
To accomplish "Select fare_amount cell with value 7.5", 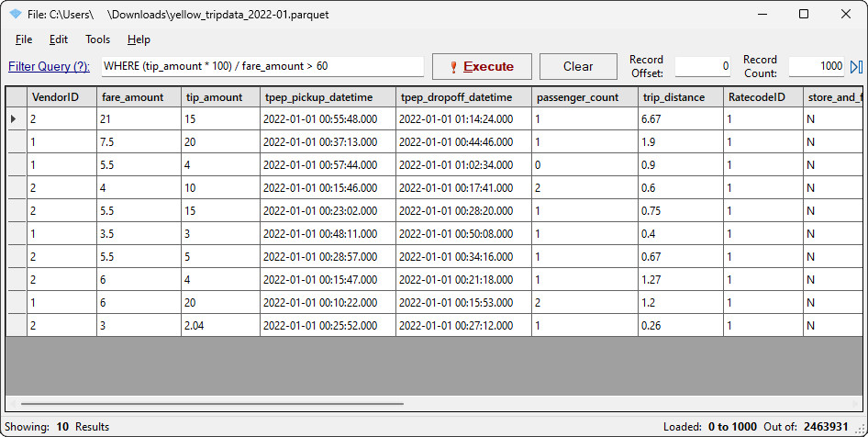I will 139,141.
